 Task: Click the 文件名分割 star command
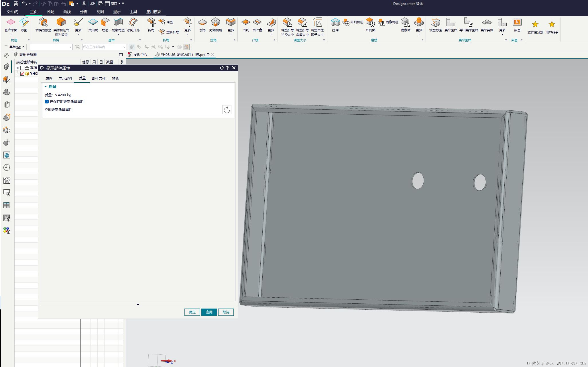535,28
